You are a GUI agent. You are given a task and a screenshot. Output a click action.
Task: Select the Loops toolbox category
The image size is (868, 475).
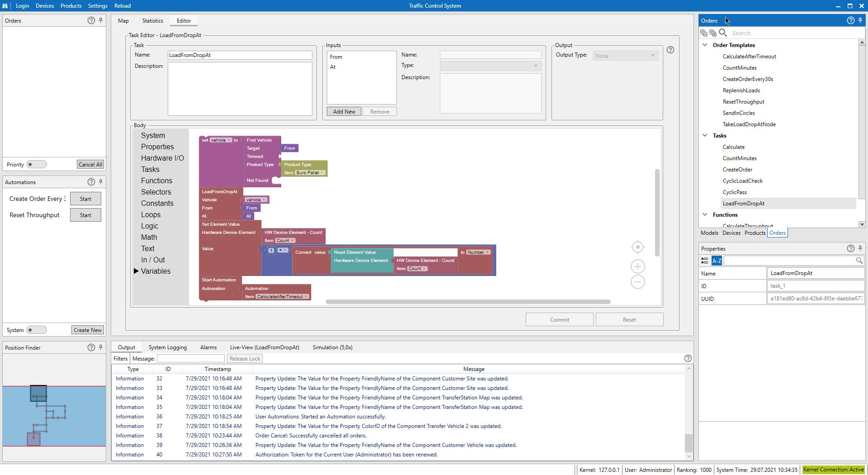tap(151, 214)
